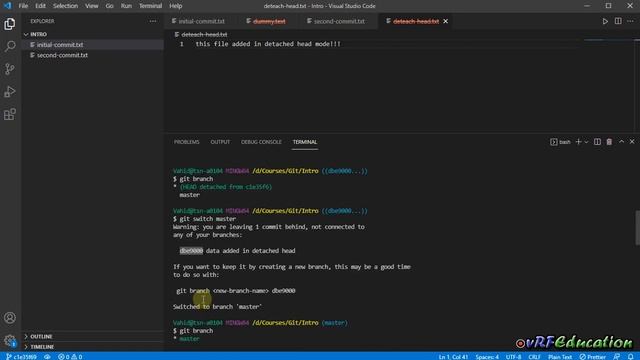Open the Edit menu
Viewport: 640px width, 360px height.
[40, 6]
